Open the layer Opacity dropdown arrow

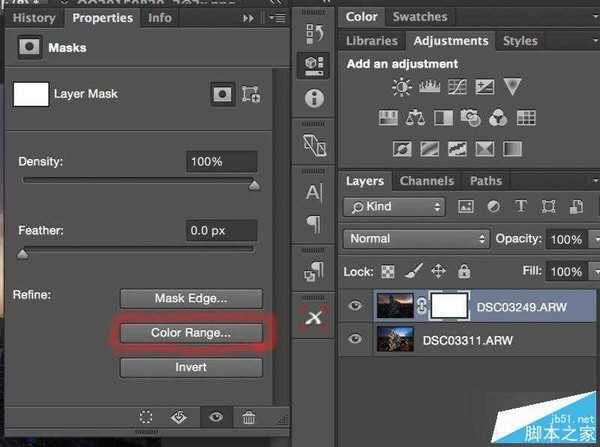(x=590, y=240)
